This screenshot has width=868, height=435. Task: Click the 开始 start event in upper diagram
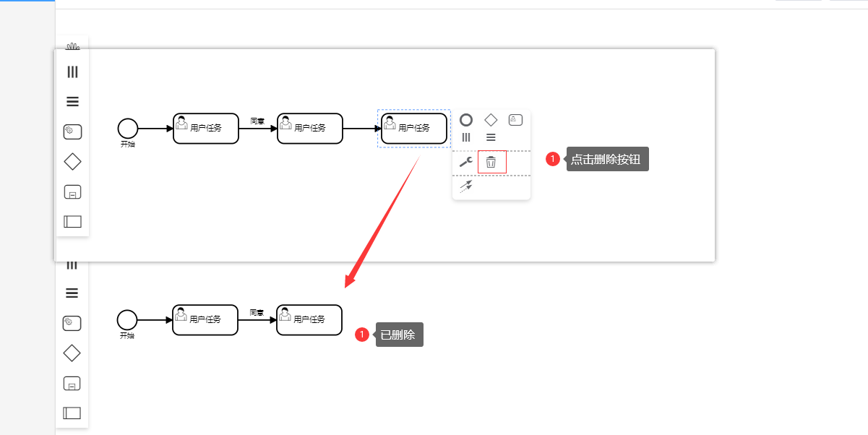pos(128,129)
